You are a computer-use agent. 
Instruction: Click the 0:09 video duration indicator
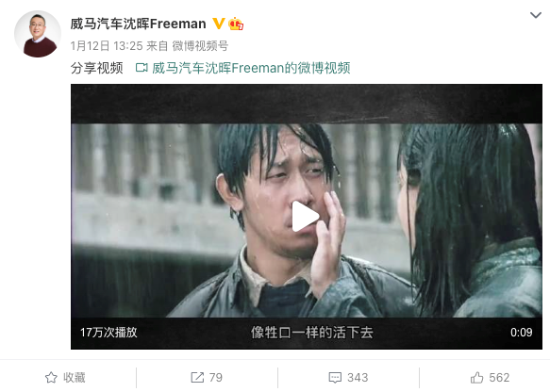[x=522, y=332]
